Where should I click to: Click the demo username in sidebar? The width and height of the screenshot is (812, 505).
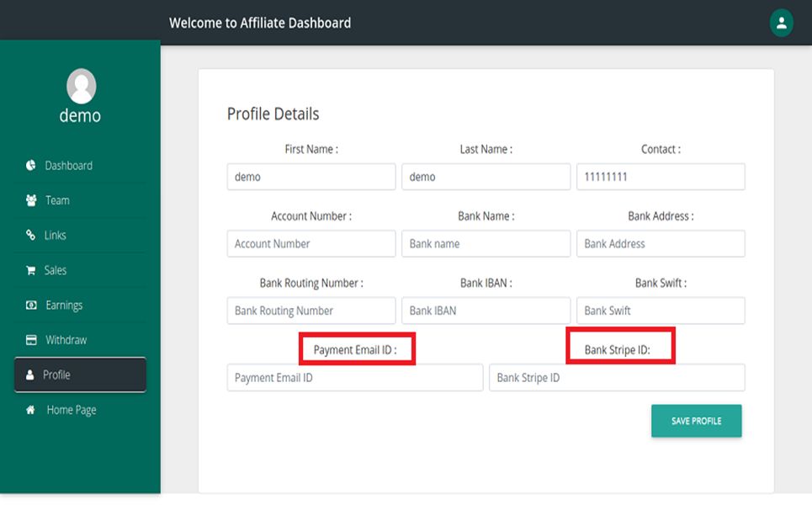point(80,115)
